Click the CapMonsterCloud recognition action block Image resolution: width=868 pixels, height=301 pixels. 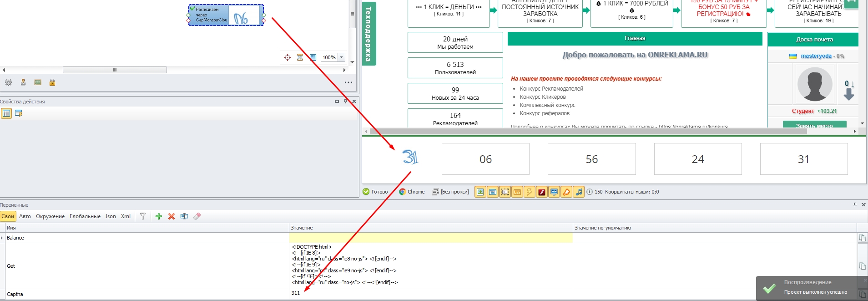[226, 15]
